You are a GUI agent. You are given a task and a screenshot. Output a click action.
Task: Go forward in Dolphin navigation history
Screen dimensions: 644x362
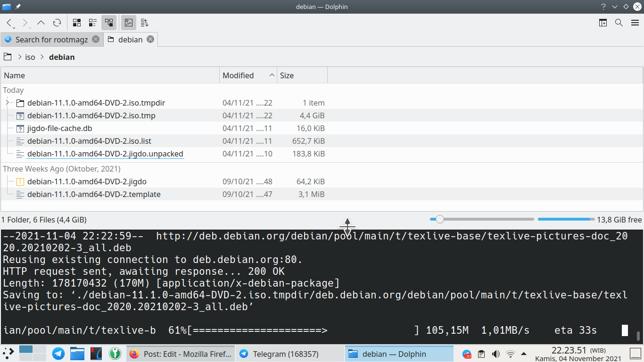[25, 22]
